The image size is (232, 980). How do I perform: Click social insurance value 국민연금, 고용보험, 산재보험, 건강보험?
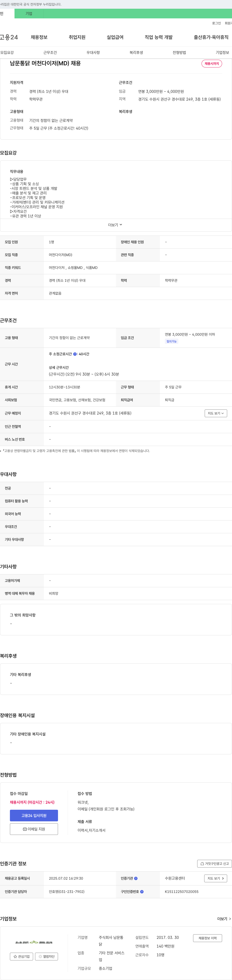tap(77, 400)
